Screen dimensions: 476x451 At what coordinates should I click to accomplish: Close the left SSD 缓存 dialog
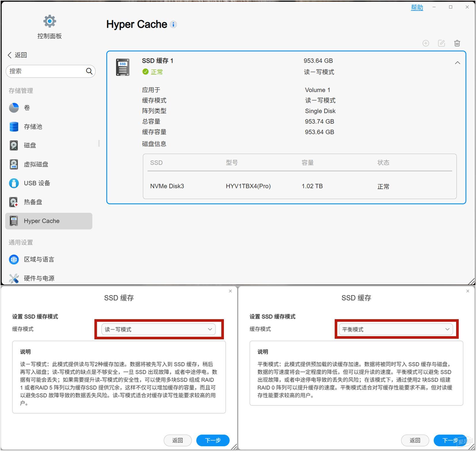point(230,291)
